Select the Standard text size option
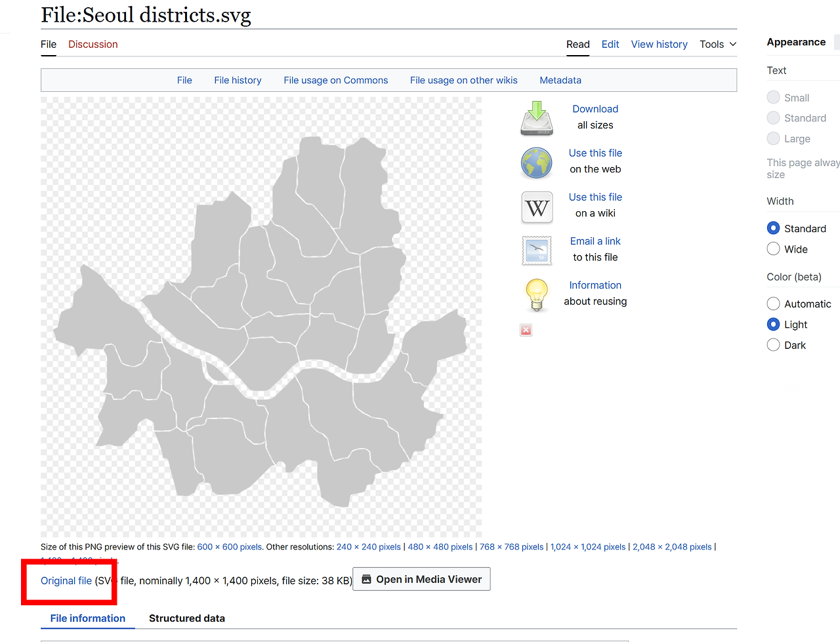840x642 pixels. [x=773, y=118]
